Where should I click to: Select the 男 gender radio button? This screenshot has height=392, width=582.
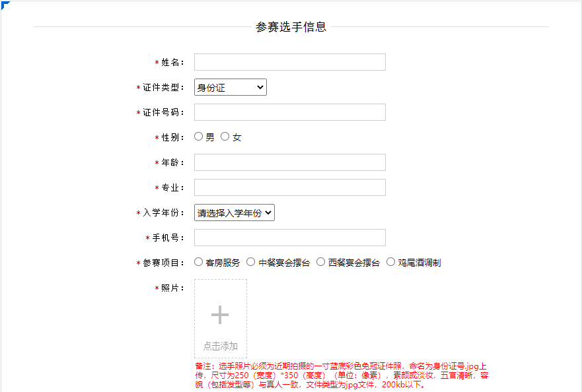tap(198, 136)
